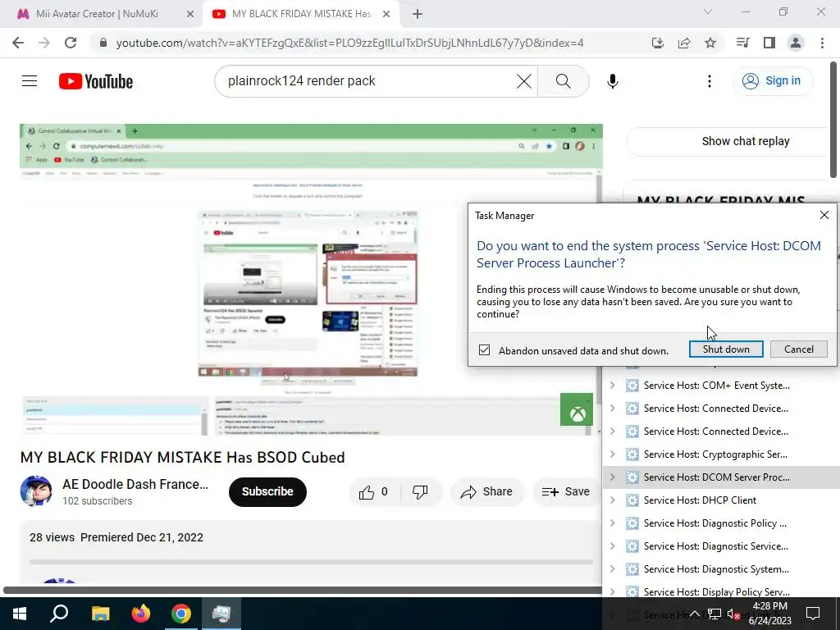Open the AE Doodle Dash channel avatar
The image size is (840, 630).
pos(36,491)
